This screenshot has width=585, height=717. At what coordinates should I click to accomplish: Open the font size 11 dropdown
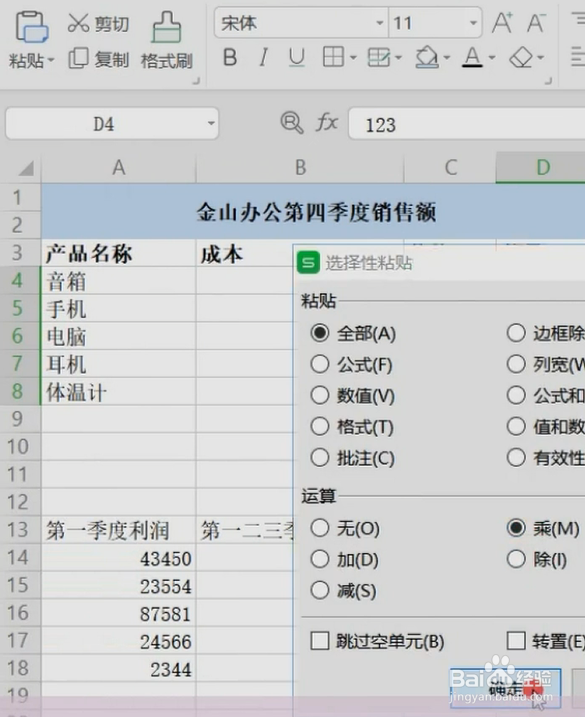coord(473,22)
